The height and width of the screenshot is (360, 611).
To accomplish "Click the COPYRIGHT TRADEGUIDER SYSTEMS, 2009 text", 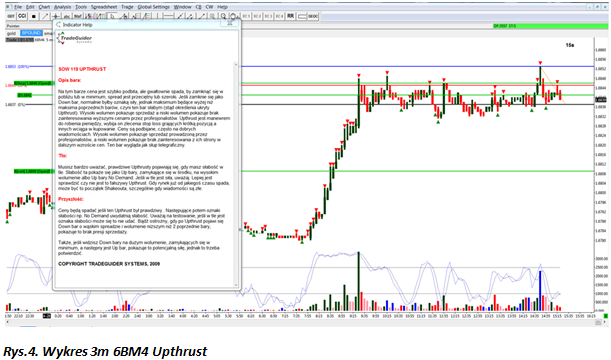I will 109,264.
